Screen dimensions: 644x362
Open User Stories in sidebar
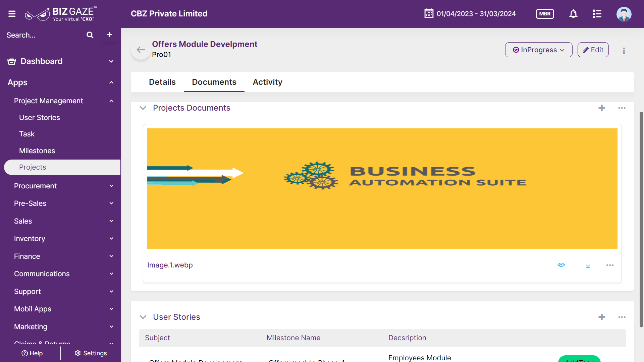click(40, 118)
